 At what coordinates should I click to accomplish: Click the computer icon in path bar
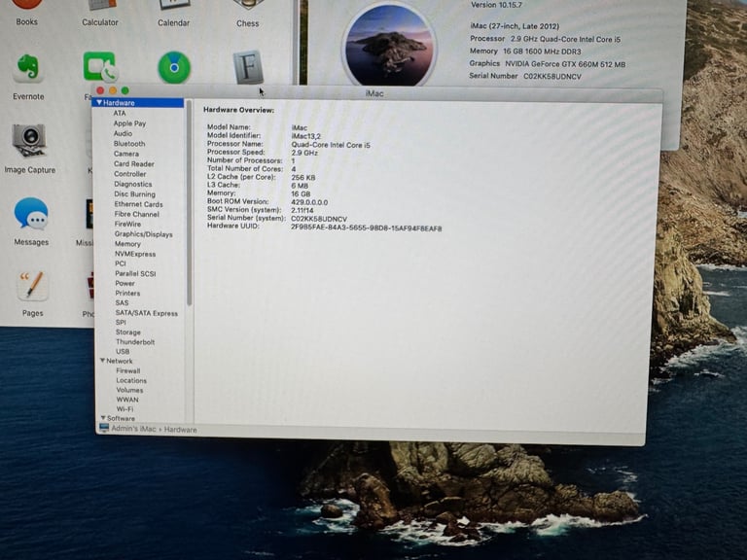click(x=104, y=428)
